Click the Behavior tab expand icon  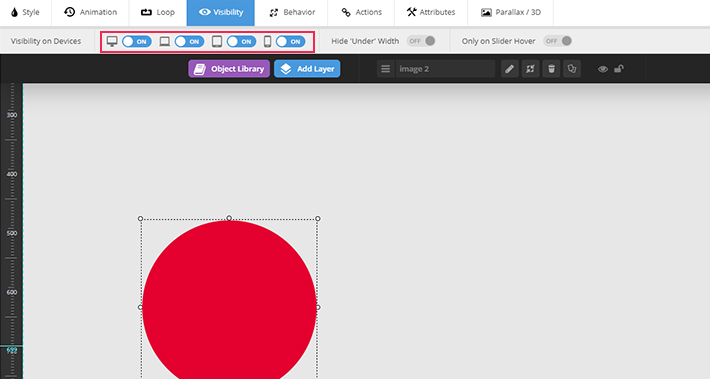273,13
